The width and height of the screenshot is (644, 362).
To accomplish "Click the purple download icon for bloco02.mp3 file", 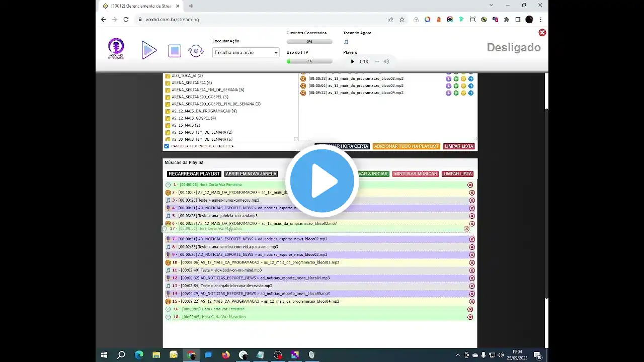I will [448, 79].
